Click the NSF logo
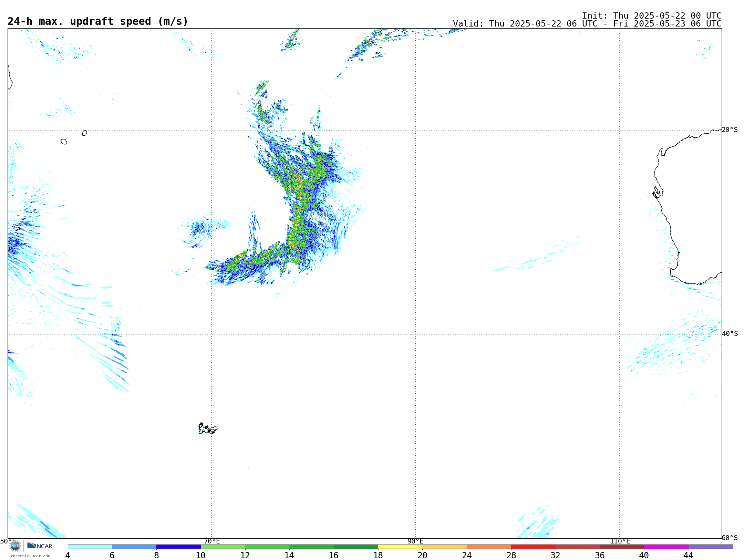 click(15, 546)
